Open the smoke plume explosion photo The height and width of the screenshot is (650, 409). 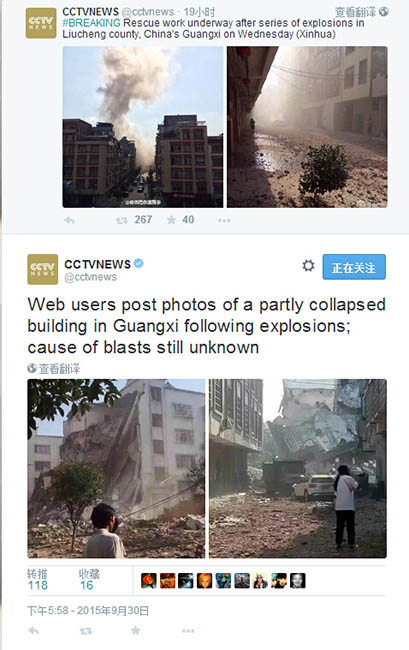tap(143, 127)
